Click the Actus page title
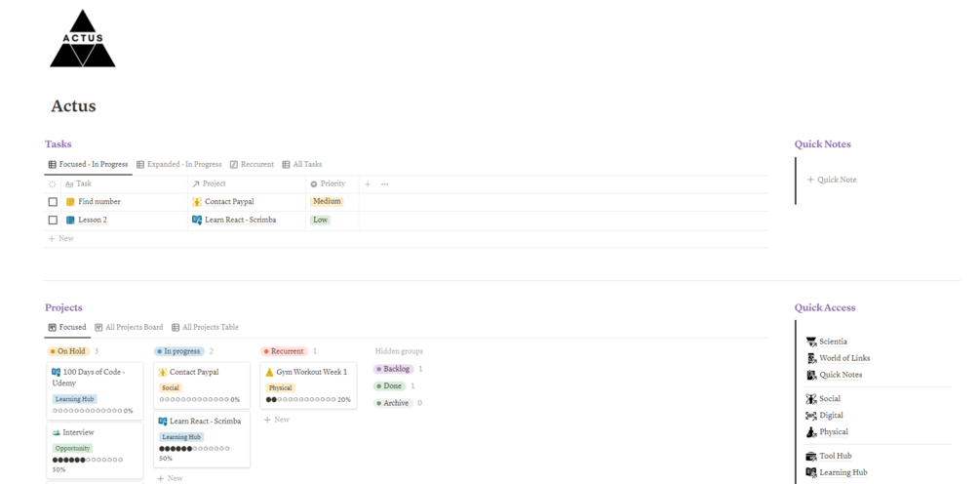This screenshot has height=484, width=980. pyautogui.click(x=73, y=105)
